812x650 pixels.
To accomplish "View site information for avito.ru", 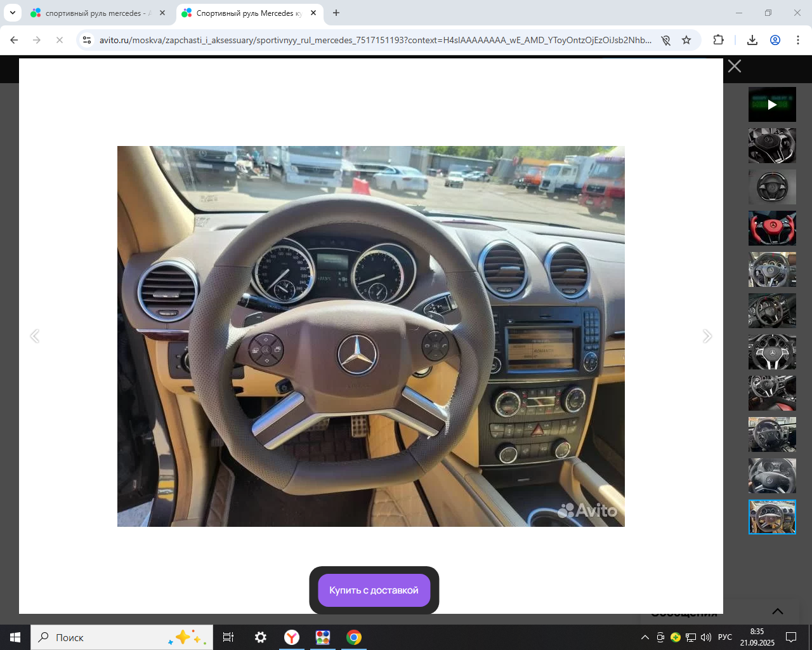I will pos(88,40).
